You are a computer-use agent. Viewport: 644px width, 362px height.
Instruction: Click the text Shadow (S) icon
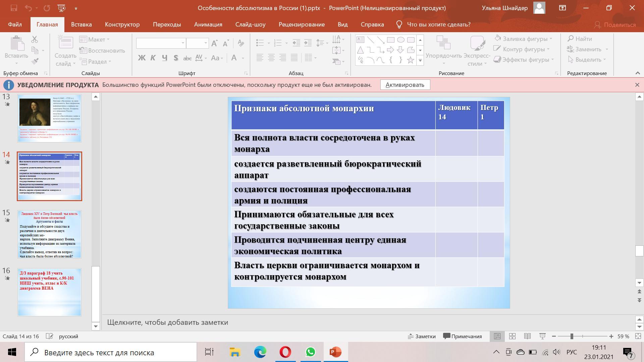pyautogui.click(x=176, y=58)
